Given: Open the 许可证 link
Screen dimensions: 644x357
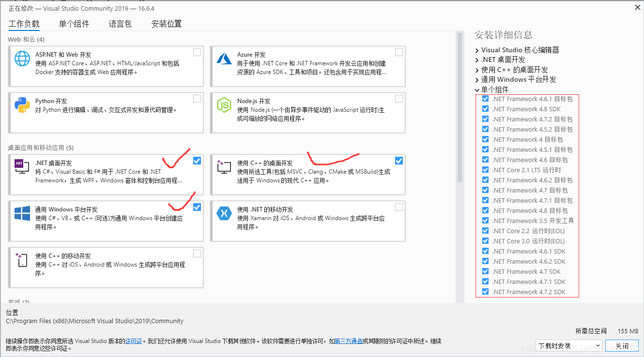Looking at the screenshot, I should pyautogui.click(x=134, y=341).
